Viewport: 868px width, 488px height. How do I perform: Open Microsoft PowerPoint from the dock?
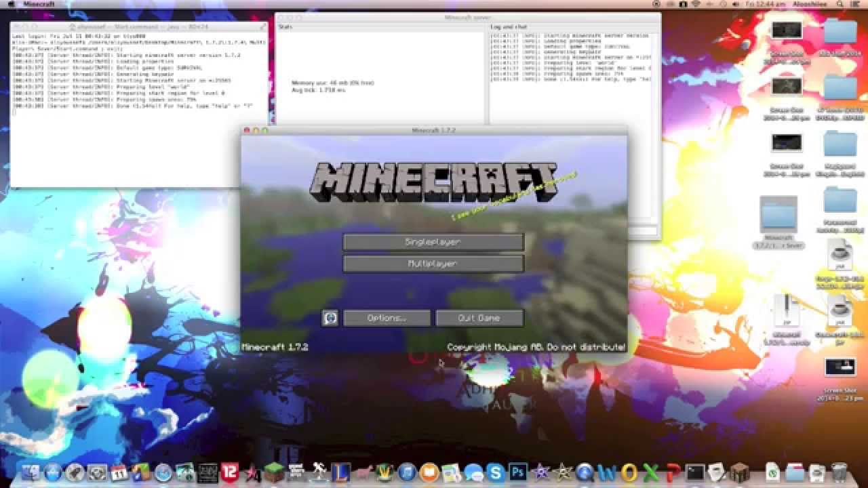pyautogui.click(x=673, y=472)
